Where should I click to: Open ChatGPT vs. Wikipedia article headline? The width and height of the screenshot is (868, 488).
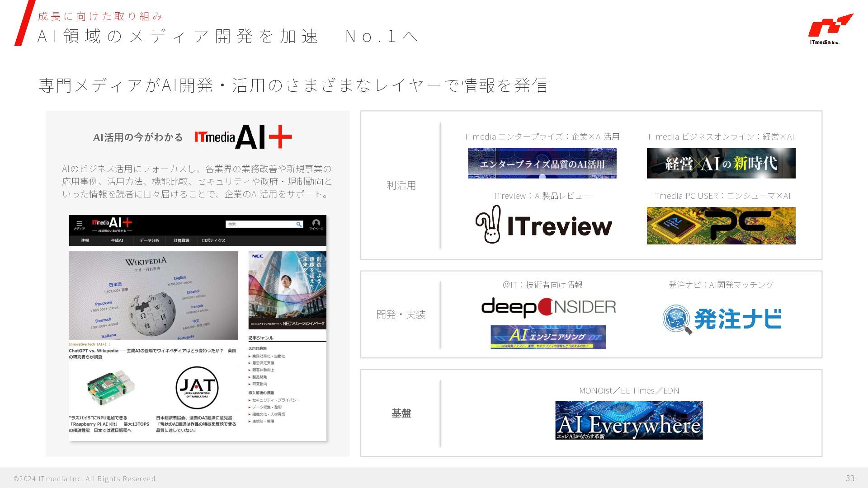(x=152, y=353)
